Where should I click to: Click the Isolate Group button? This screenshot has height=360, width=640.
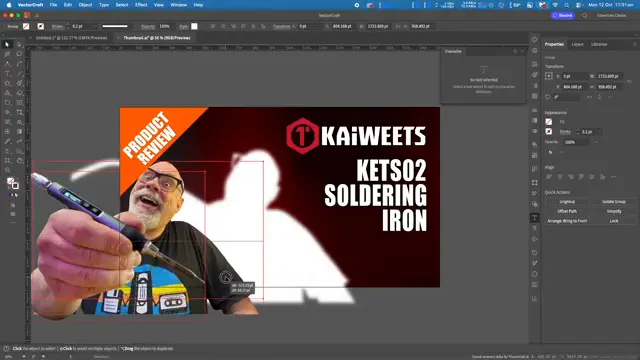[x=614, y=202]
